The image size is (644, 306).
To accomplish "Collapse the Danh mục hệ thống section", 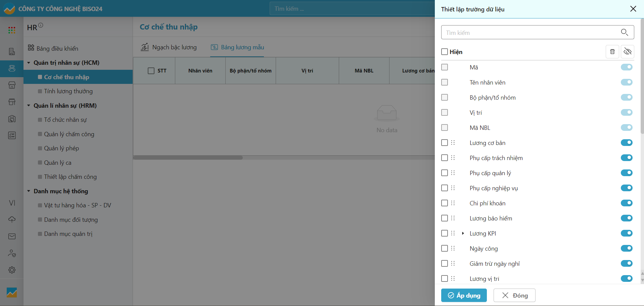I will [x=29, y=191].
